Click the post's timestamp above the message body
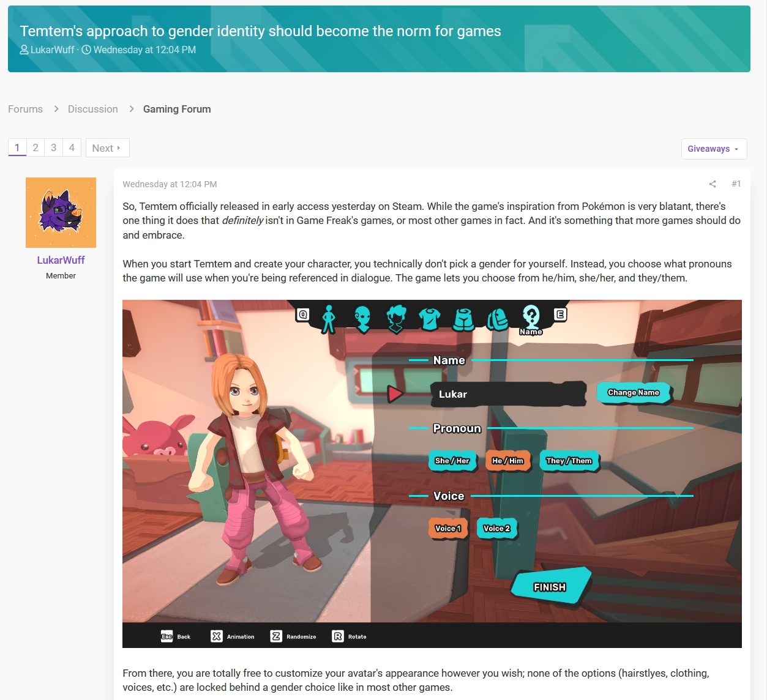This screenshot has height=700, width=767. 170,184
